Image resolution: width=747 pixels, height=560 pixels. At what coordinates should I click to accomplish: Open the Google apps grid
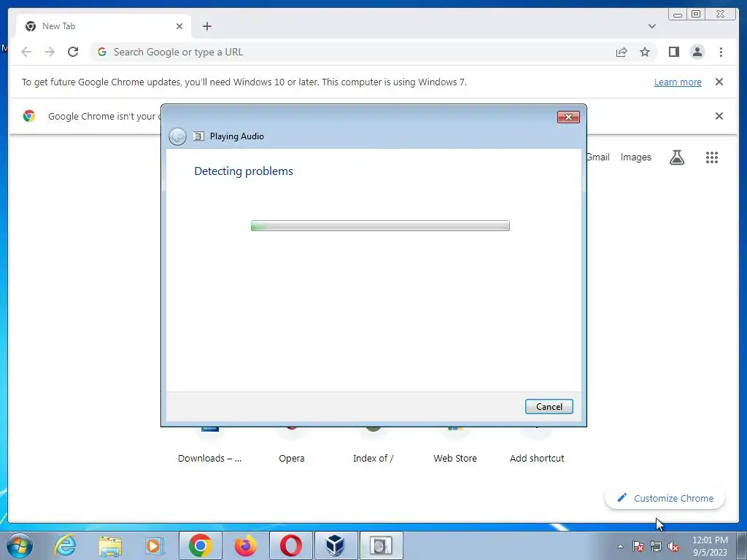(712, 157)
